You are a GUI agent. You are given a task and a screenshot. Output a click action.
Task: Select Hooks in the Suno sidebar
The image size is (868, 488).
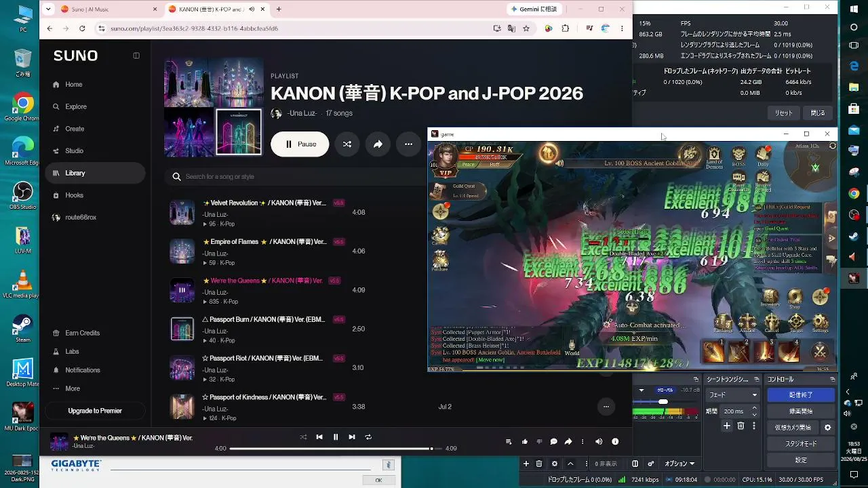(x=75, y=195)
